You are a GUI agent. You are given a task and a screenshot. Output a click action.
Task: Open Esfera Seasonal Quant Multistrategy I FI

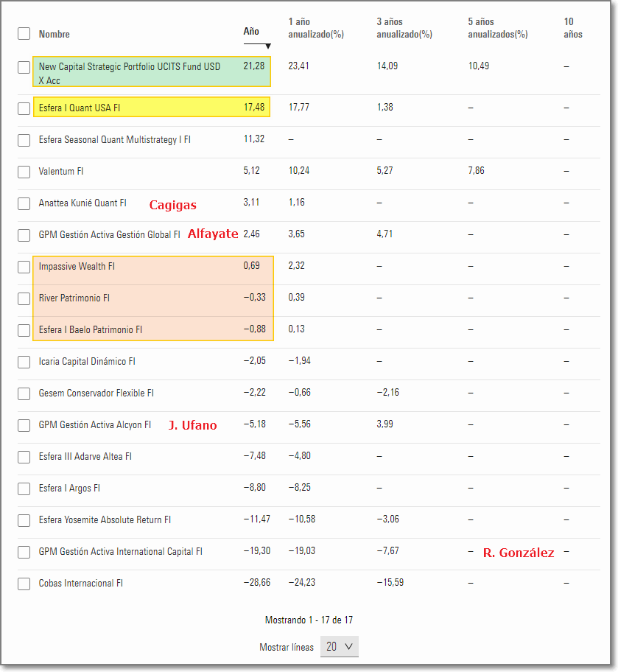(x=114, y=140)
